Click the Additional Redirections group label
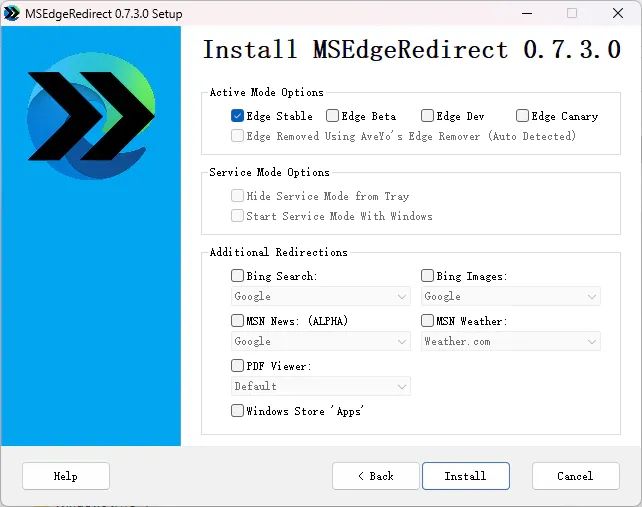The height and width of the screenshot is (507, 642). pos(278,252)
